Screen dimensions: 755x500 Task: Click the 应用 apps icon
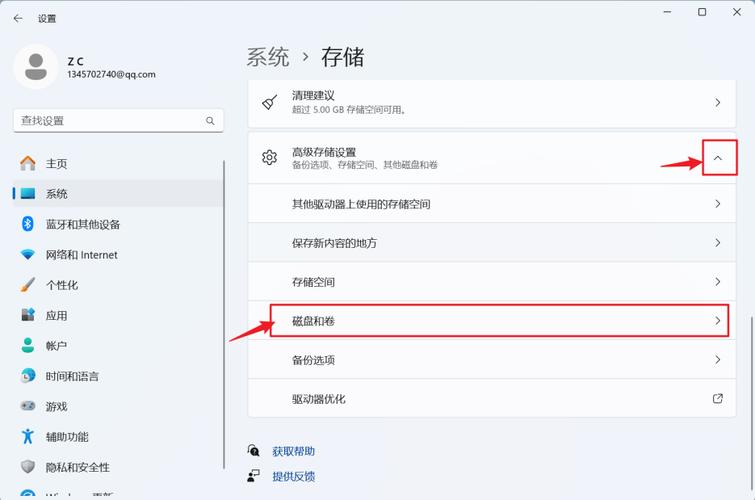coord(28,315)
